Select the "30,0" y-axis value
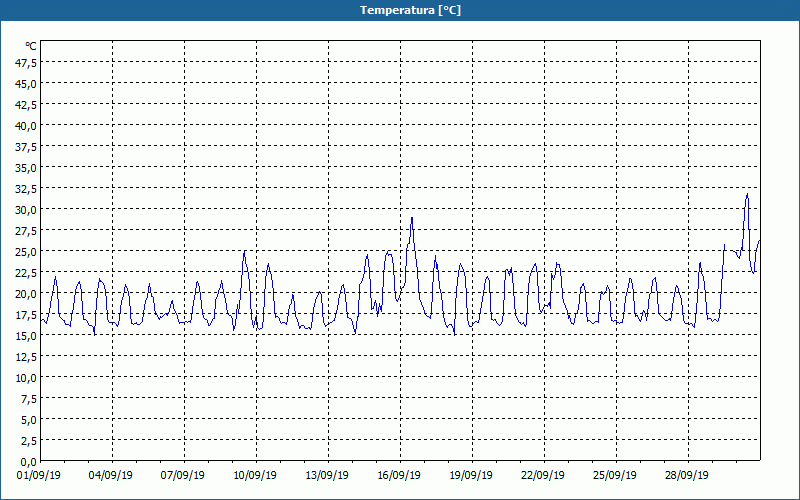 click(x=26, y=210)
